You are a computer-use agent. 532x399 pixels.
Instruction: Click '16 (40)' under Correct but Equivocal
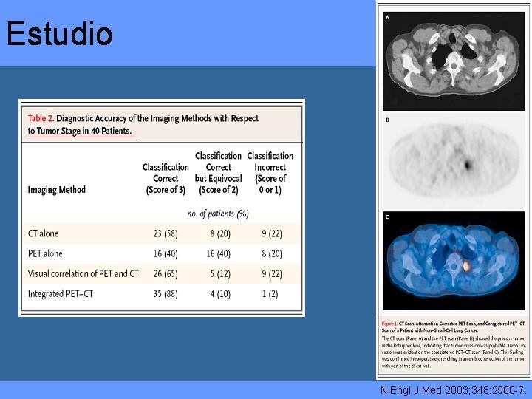(x=218, y=253)
